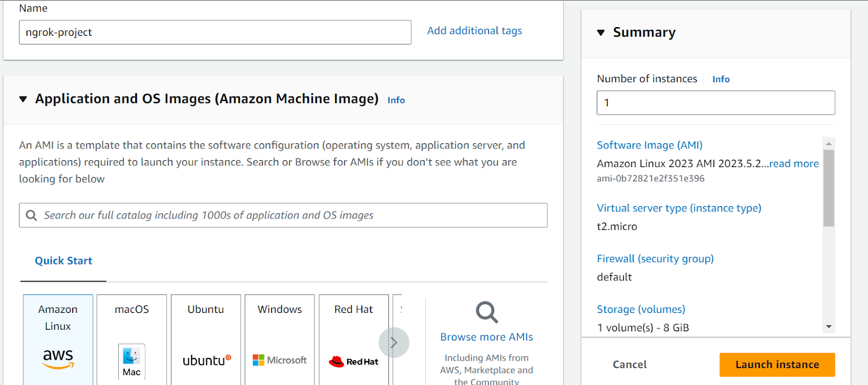Screen dimensions: 868x385
Task: Focus the Number of instances field
Action: tap(716, 102)
